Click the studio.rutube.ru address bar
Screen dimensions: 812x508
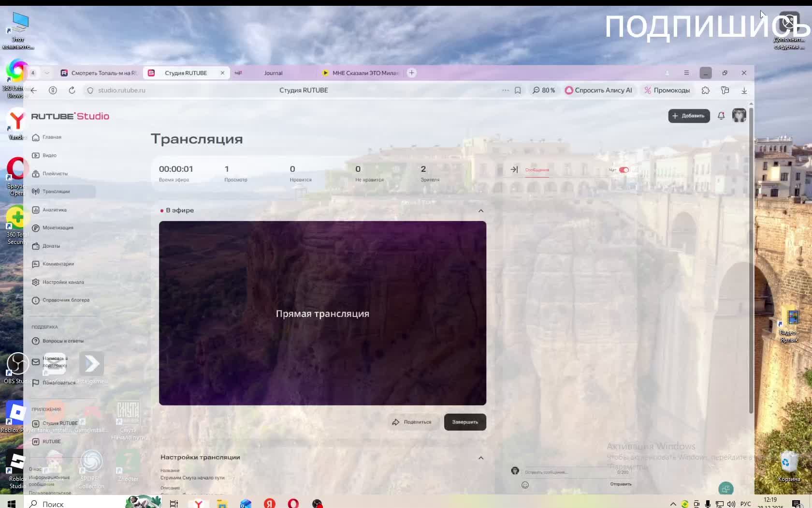click(121, 90)
